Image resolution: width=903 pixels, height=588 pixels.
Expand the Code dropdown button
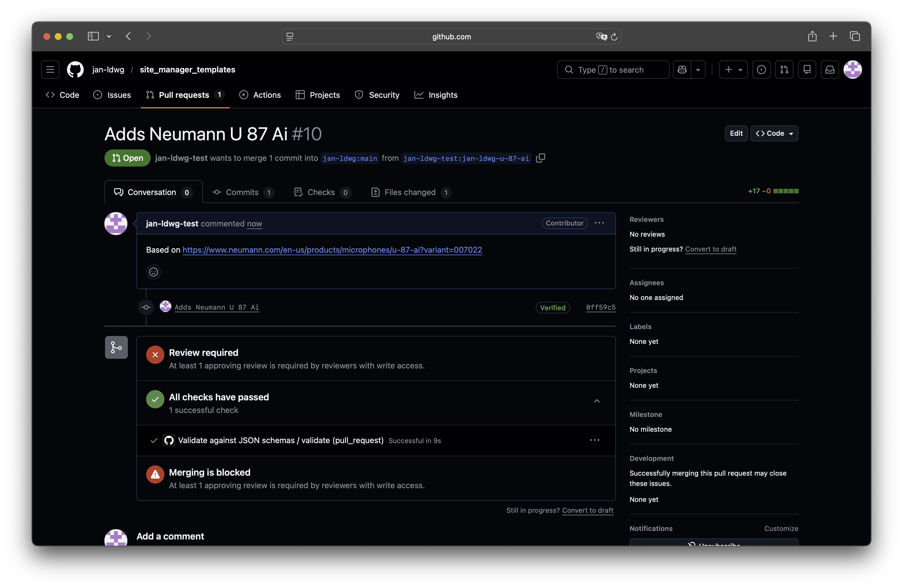tap(774, 133)
